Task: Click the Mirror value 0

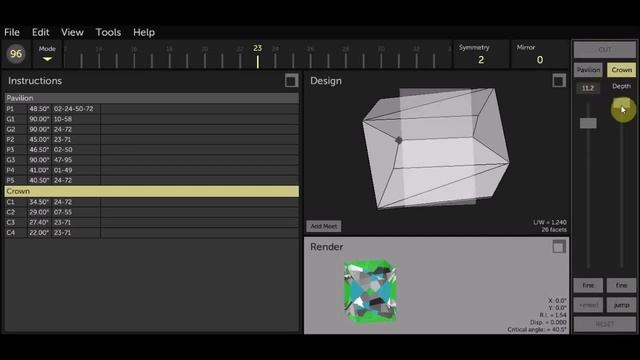Action: coord(540,60)
